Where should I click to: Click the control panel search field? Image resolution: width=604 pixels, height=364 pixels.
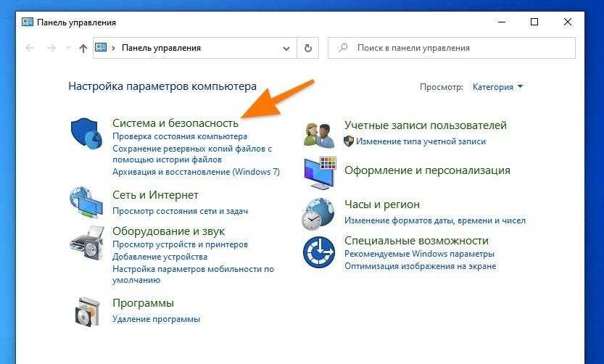tap(457, 48)
